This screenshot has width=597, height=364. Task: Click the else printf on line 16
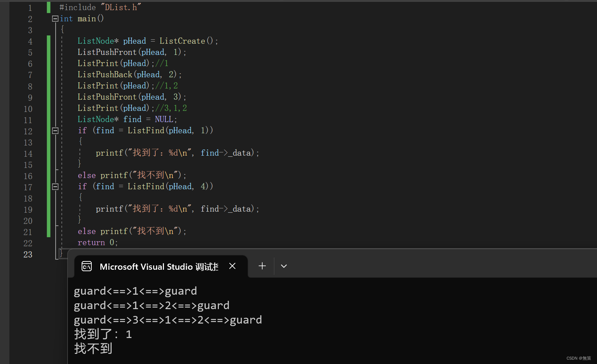(132, 175)
